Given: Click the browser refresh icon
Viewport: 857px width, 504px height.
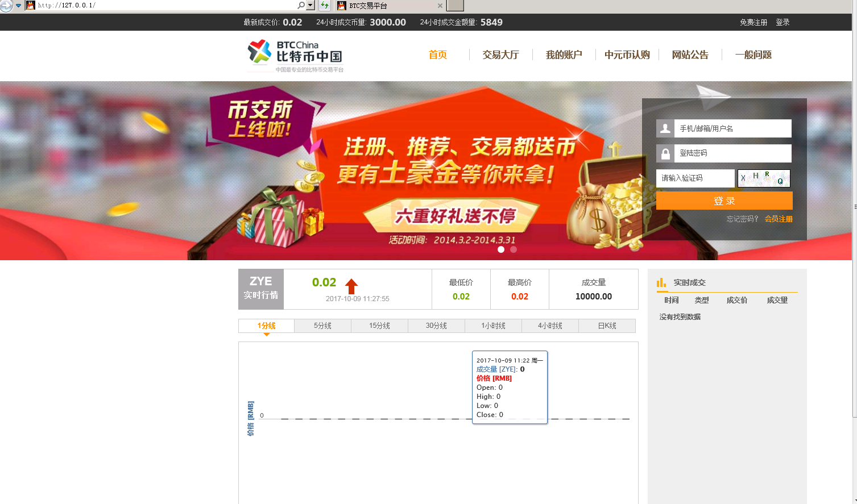Looking at the screenshot, I should (x=324, y=5).
